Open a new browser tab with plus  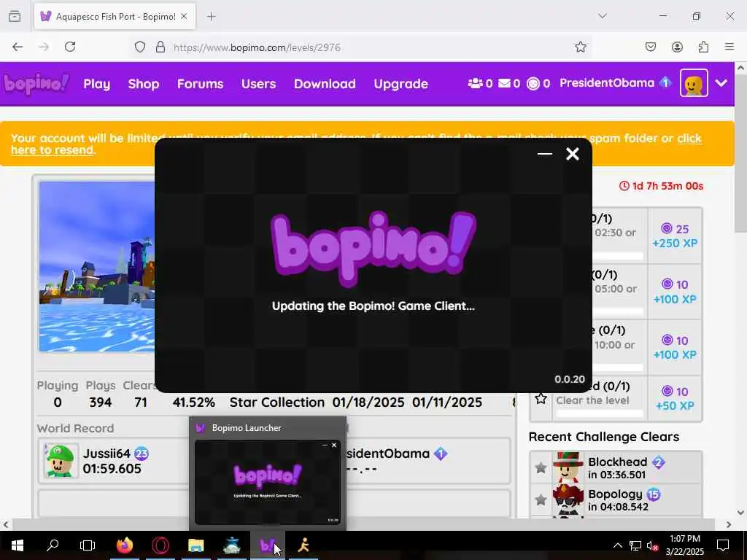coord(212,17)
